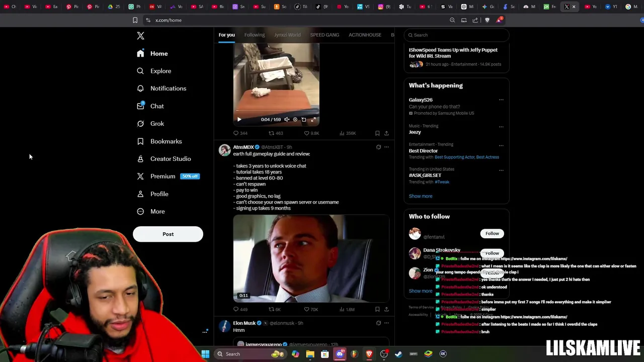
Task: Unmute the chair video
Action: (286, 120)
